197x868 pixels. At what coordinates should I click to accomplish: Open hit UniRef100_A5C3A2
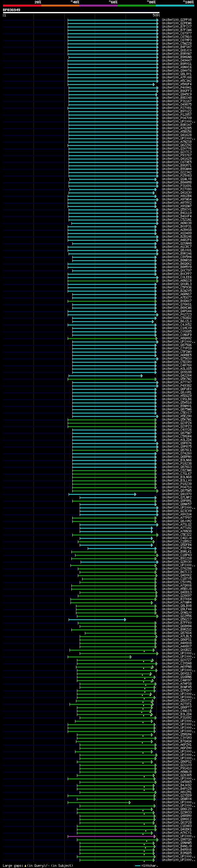pyautogui.click(x=177, y=81)
